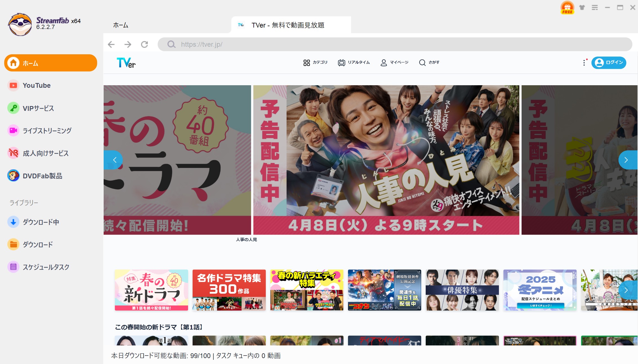Go forward with the browser forward arrow
Viewport: 638px width, 364px height.
pyautogui.click(x=128, y=44)
